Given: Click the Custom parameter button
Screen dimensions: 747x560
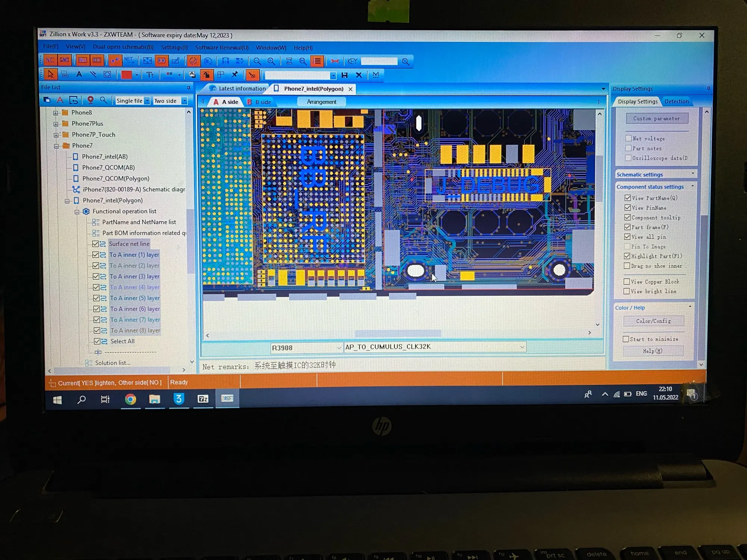Looking at the screenshot, I should [x=656, y=118].
